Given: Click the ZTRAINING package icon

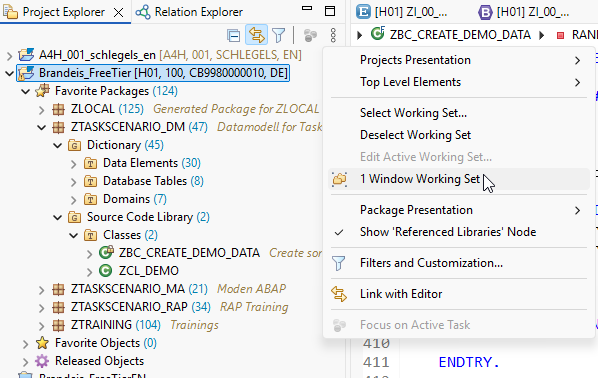Looking at the screenshot, I should coord(58,325).
